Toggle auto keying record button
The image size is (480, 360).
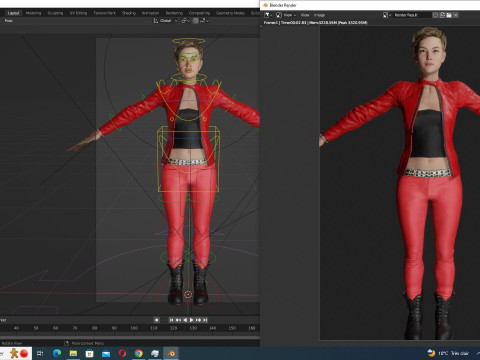pos(157,320)
